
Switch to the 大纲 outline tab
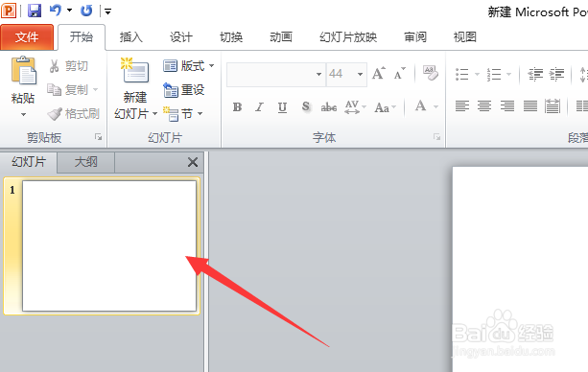(x=86, y=162)
